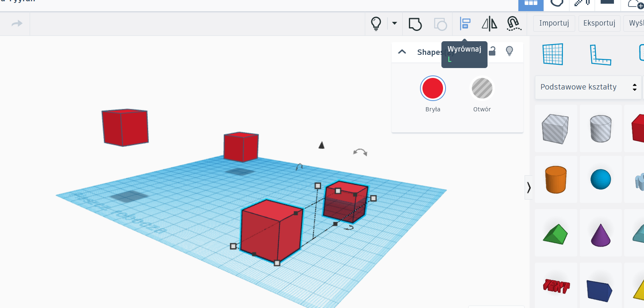Viewport: 644px width, 308px height.
Task: Pick the green roof shape
Action: coord(555,234)
